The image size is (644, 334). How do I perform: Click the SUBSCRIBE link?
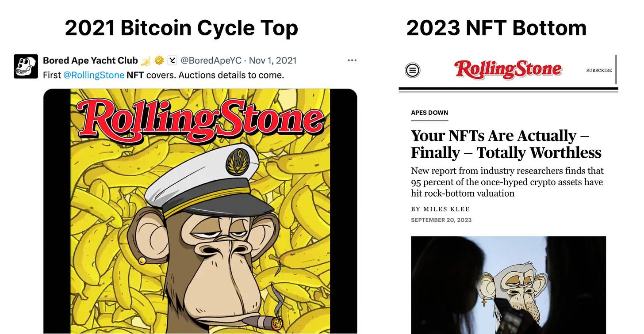click(x=599, y=70)
